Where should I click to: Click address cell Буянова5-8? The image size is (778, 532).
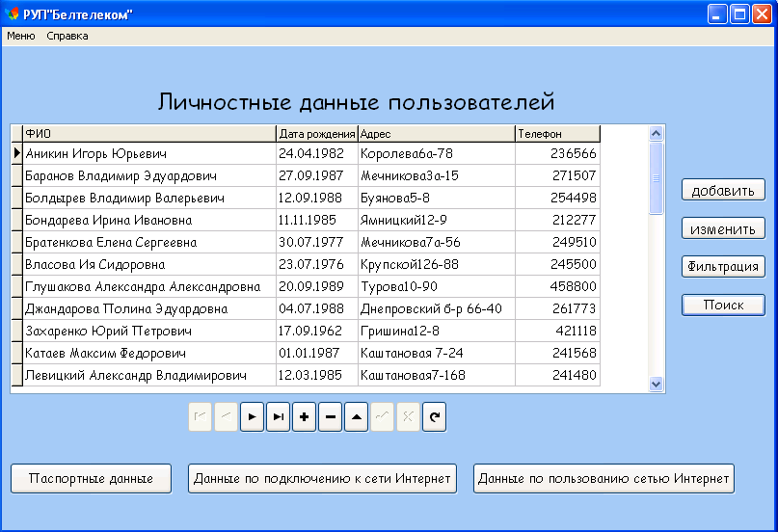[x=436, y=198]
